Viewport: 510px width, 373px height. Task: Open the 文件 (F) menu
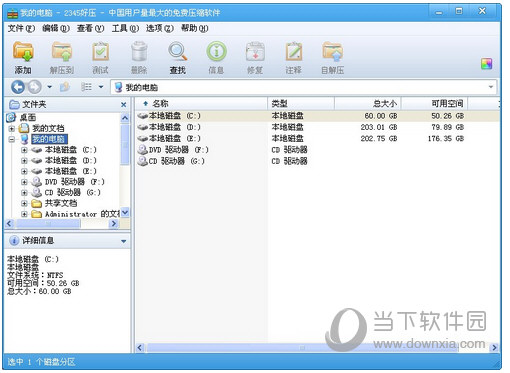(21, 28)
